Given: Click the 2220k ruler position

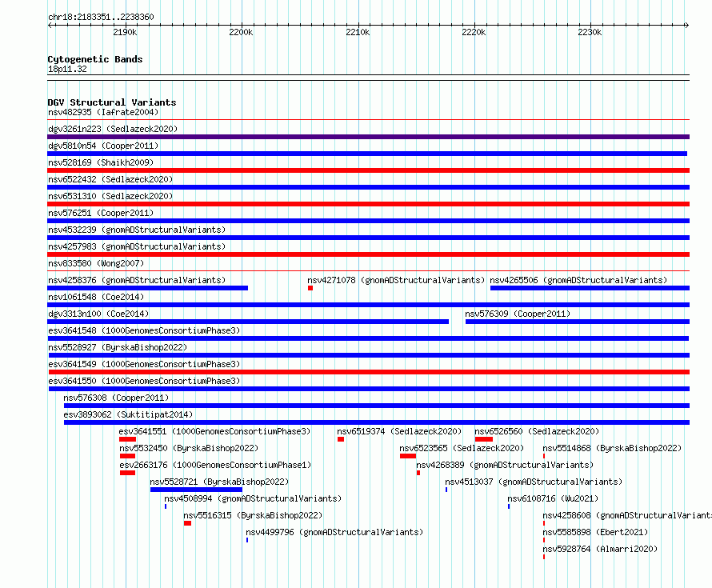Looking at the screenshot, I should [x=474, y=32].
